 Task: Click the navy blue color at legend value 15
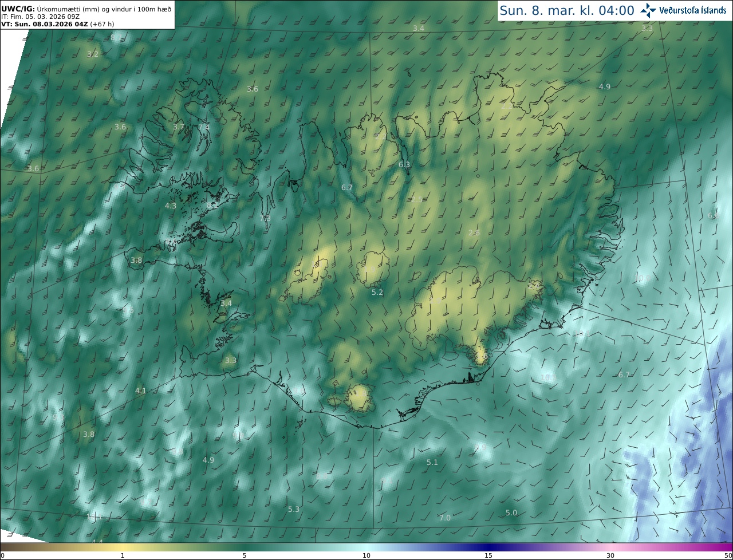coord(488,547)
